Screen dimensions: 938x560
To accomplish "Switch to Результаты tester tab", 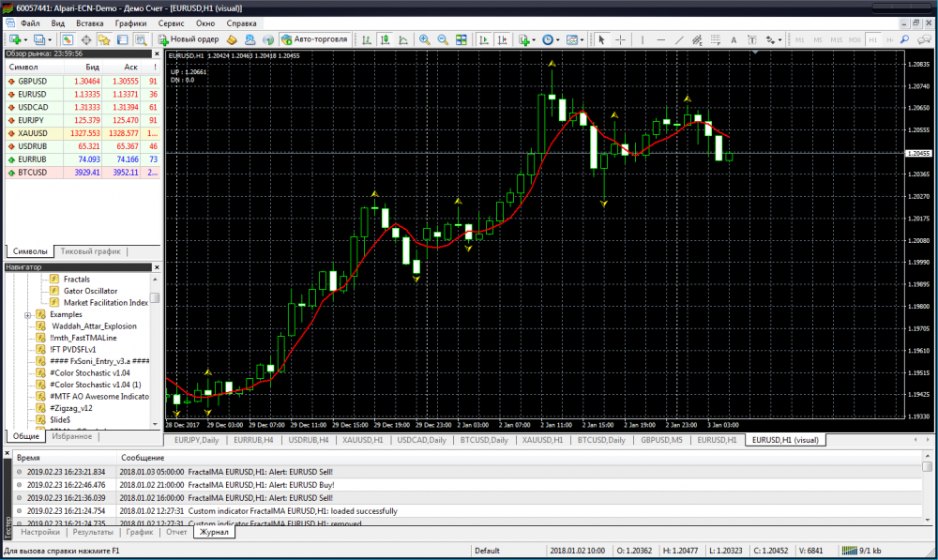I will (x=93, y=532).
